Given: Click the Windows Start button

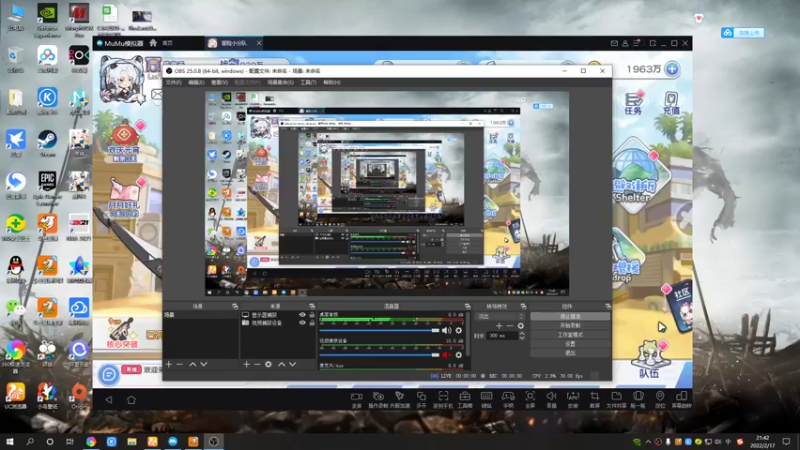Looking at the screenshot, I should (10, 441).
